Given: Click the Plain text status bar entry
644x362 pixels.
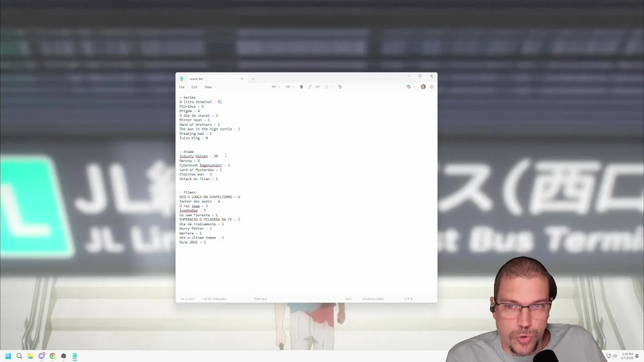Looking at the screenshot, I should tap(261, 299).
